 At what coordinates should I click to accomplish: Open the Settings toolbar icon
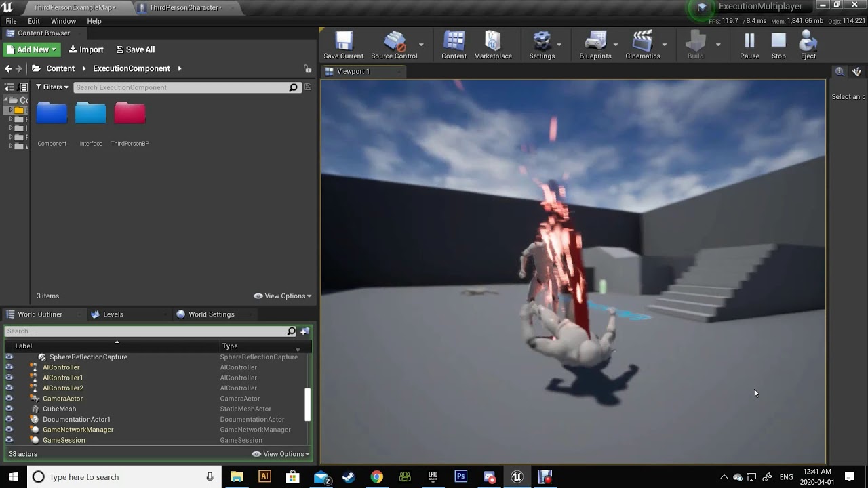tap(542, 45)
